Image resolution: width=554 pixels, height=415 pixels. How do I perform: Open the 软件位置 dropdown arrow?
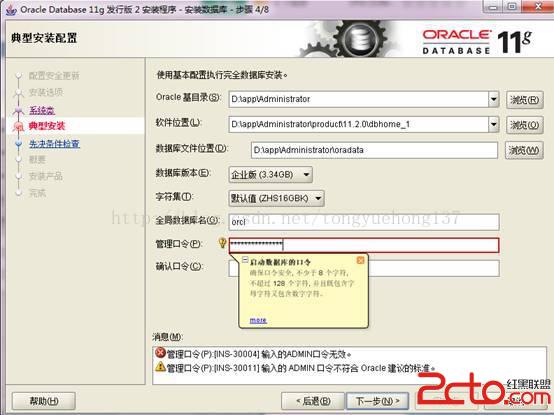point(494,124)
